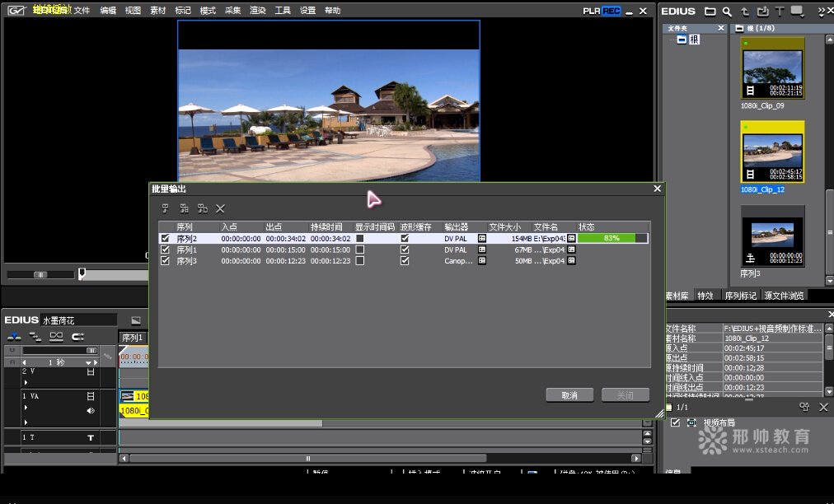Click the add title T icon in bin toolbar
The image size is (834, 504).
(x=779, y=12)
